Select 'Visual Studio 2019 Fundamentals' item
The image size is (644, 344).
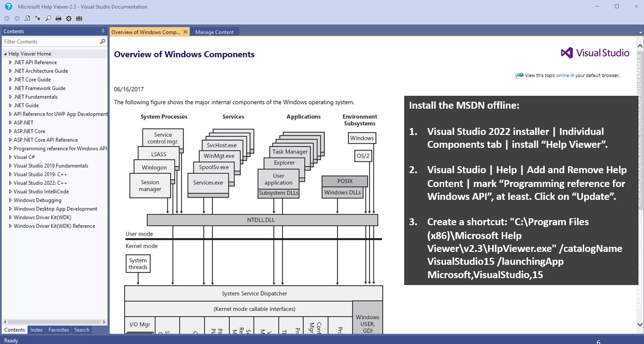pyautogui.click(x=51, y=166)
